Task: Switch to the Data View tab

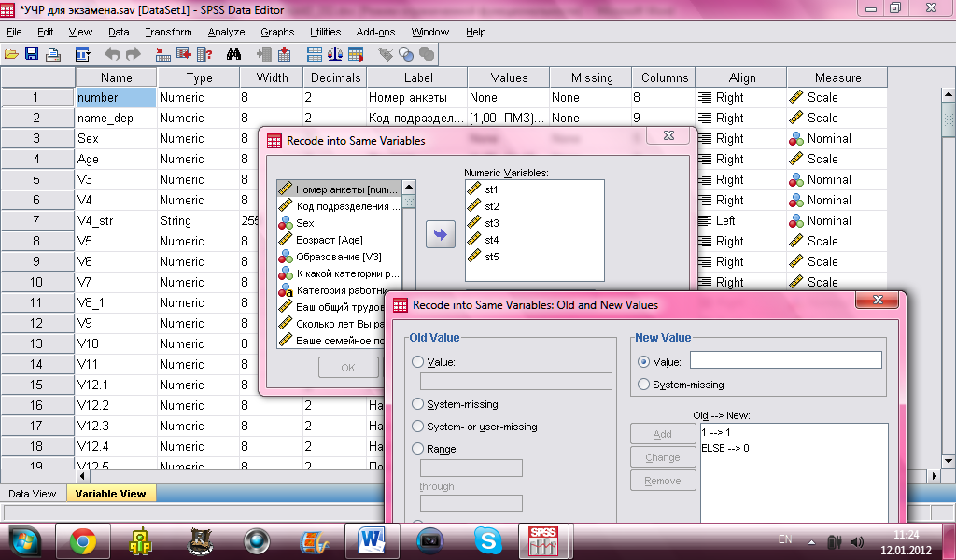Action: [33, 494]
